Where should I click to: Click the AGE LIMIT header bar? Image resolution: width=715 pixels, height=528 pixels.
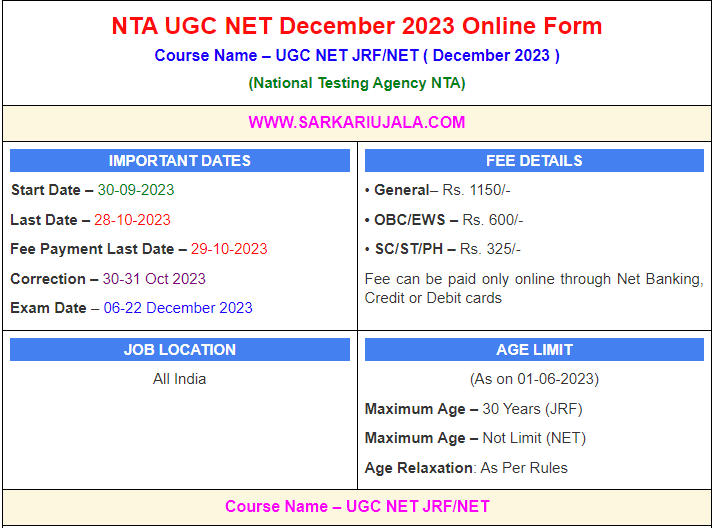tap(534, 350)
